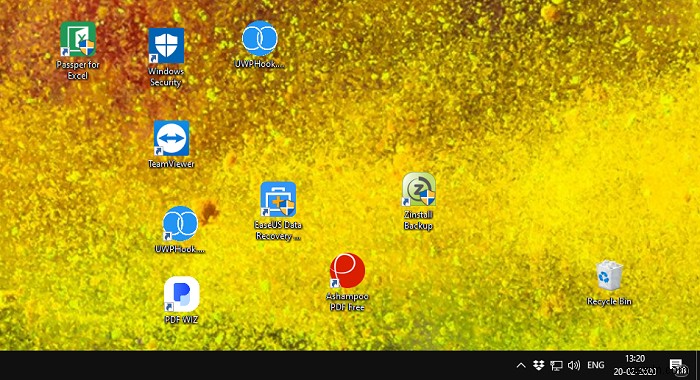Image resolution: width=700 pixels, height=380 pixels.
Task: Show hidden system tray icons chevron
Action: coord(521,365)
